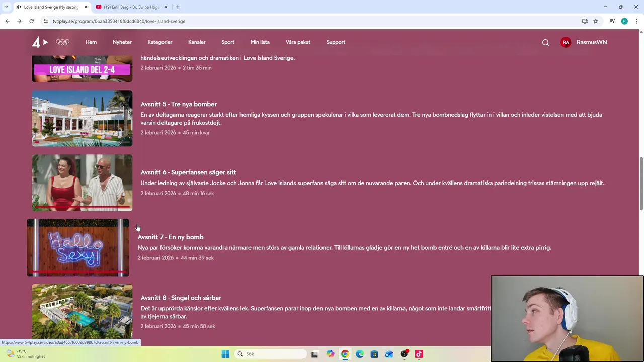The height and width of the screenshot is (362, 644).
Task: Click Avsnitt 7 watch progress bar
Action: [x=78, y=272]
